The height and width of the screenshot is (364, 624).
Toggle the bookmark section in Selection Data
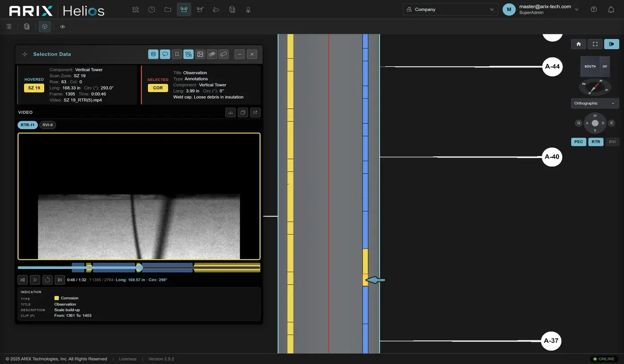[x=177, y=54]
